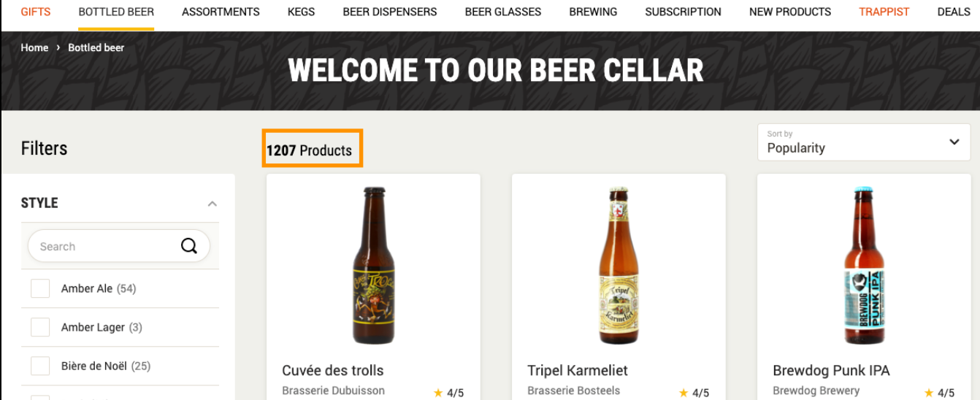Click the star rating icon for Cuvée des trolls
Screen dimensions: 980x400
(x=438, y=393)
